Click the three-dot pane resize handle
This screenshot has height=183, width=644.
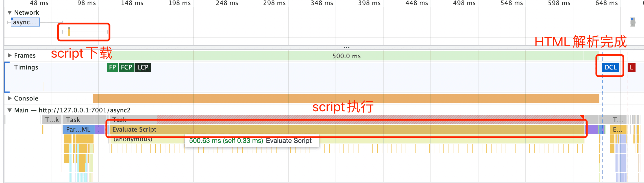pos(346,47)
